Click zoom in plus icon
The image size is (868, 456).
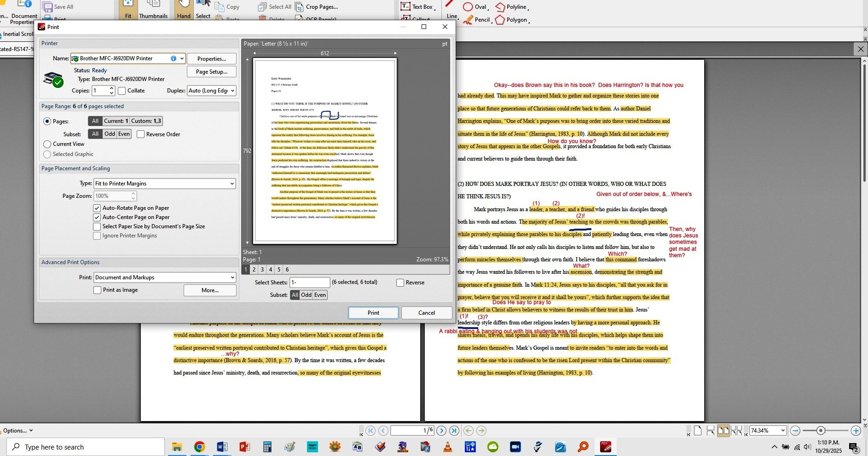coord(856,431)
